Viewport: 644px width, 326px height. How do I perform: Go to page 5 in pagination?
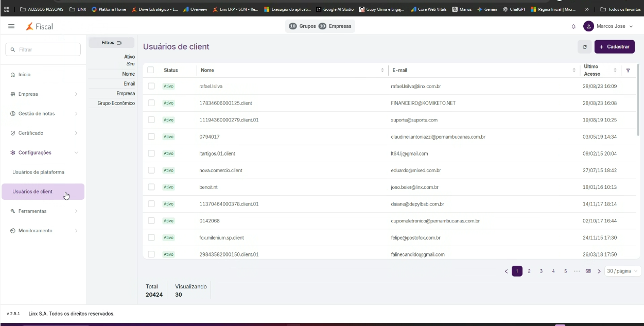click(565, 271)
